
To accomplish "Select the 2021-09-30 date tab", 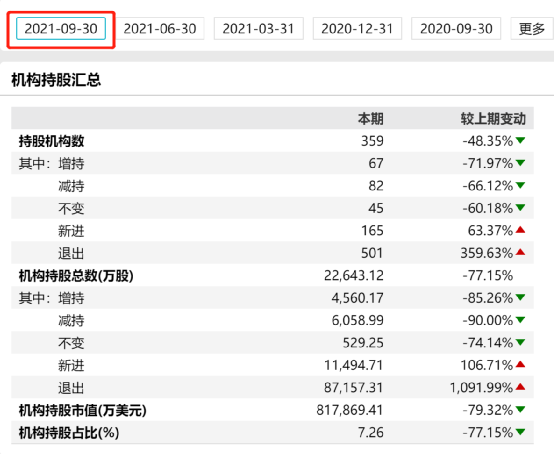I will (x=61, y=29).
